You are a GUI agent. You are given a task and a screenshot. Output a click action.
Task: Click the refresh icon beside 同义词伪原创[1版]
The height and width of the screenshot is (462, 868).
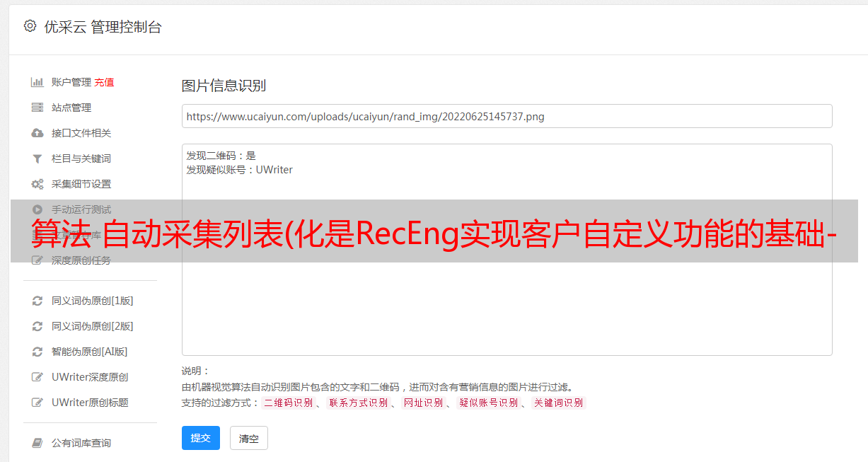37,301
